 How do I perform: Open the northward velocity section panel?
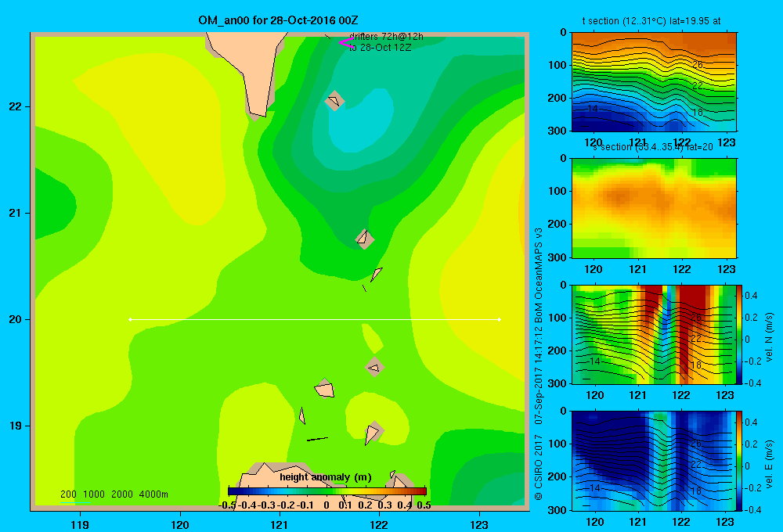pyautogui.click(x=653, y=334)
